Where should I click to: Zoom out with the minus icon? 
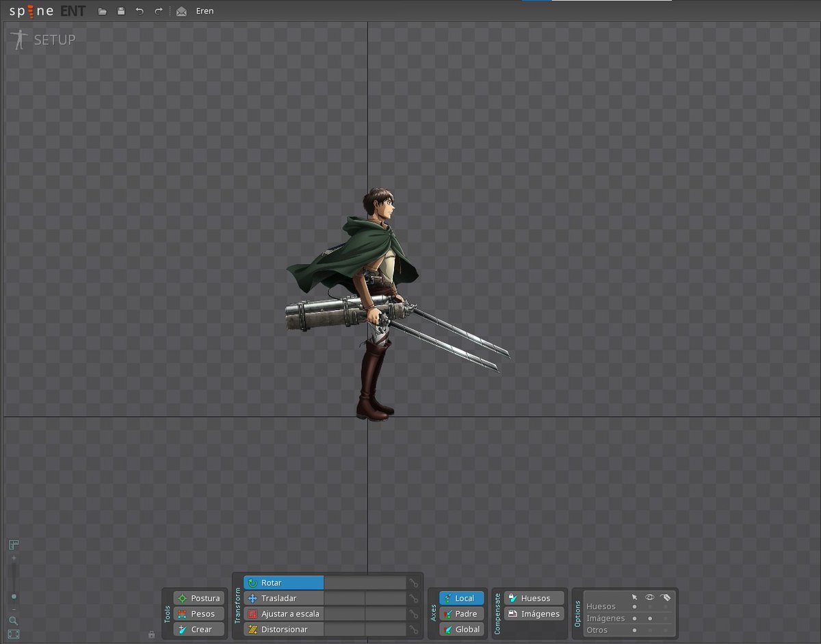click(14, 609)
